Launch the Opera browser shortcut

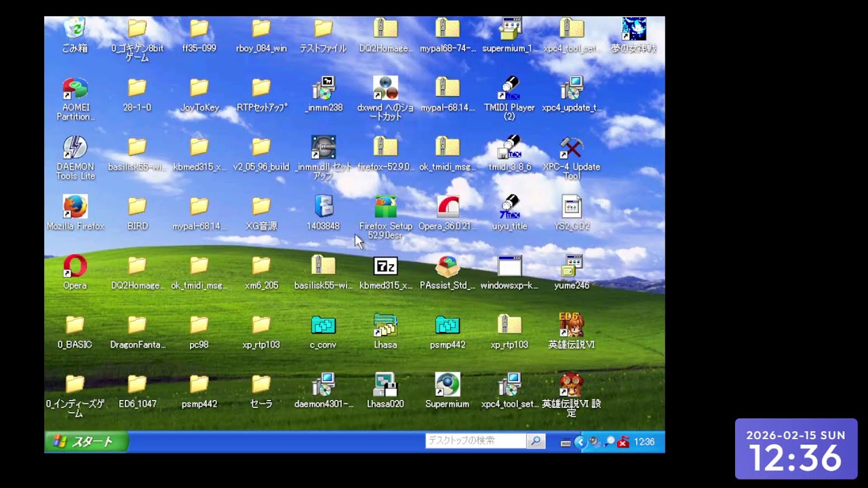(x=75, y=266)
